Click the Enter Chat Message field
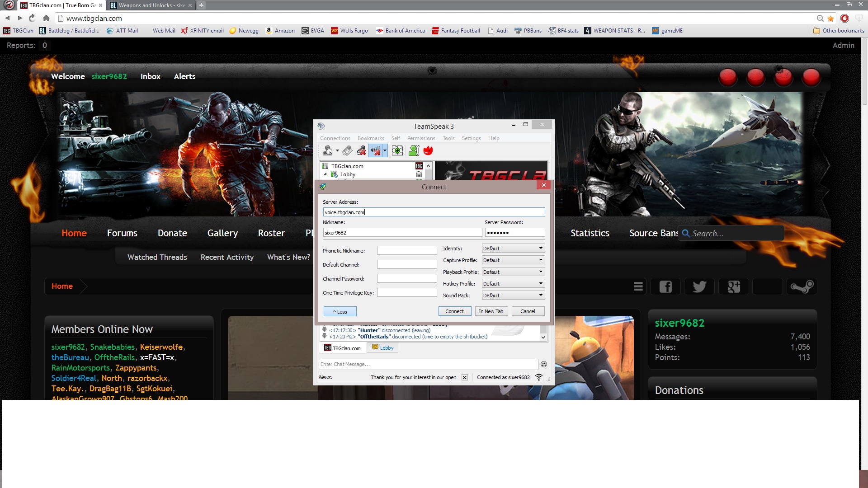This screenshot has width=868, height=488. pyautogui.click(x=428, y=364)
